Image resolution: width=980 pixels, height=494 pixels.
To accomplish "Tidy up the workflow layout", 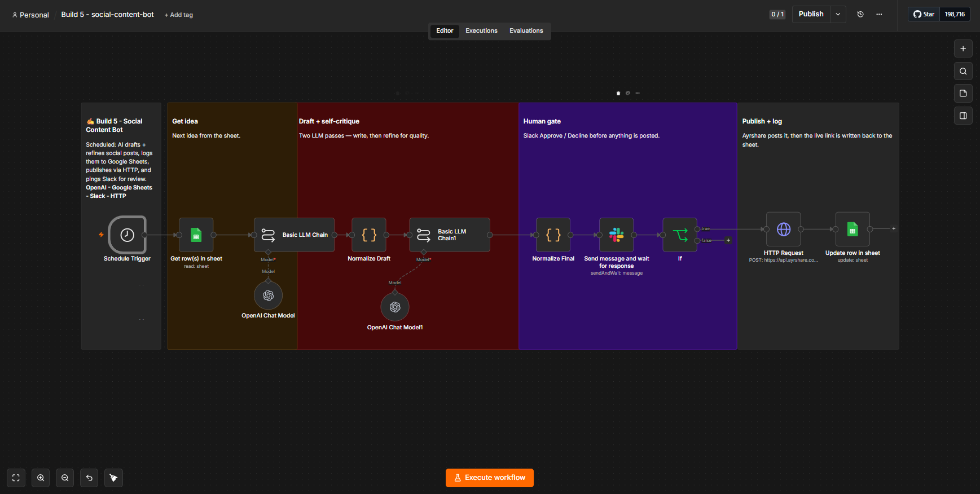I will tap(113, 478).
